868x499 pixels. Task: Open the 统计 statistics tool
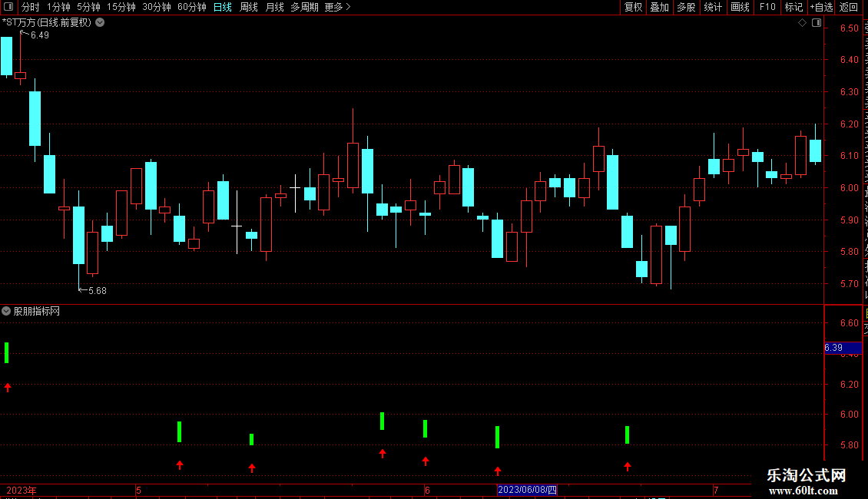pyautogui.click(x=712, y=7)
